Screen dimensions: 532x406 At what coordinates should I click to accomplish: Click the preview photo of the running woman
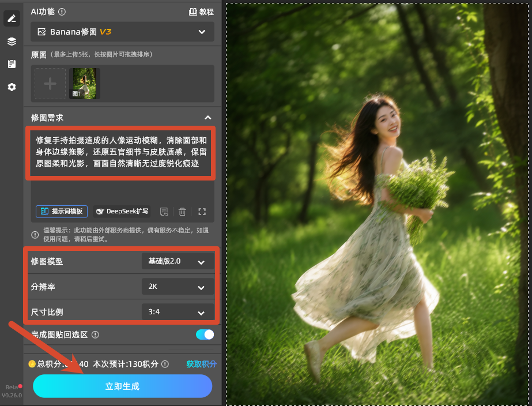(378, 204)
